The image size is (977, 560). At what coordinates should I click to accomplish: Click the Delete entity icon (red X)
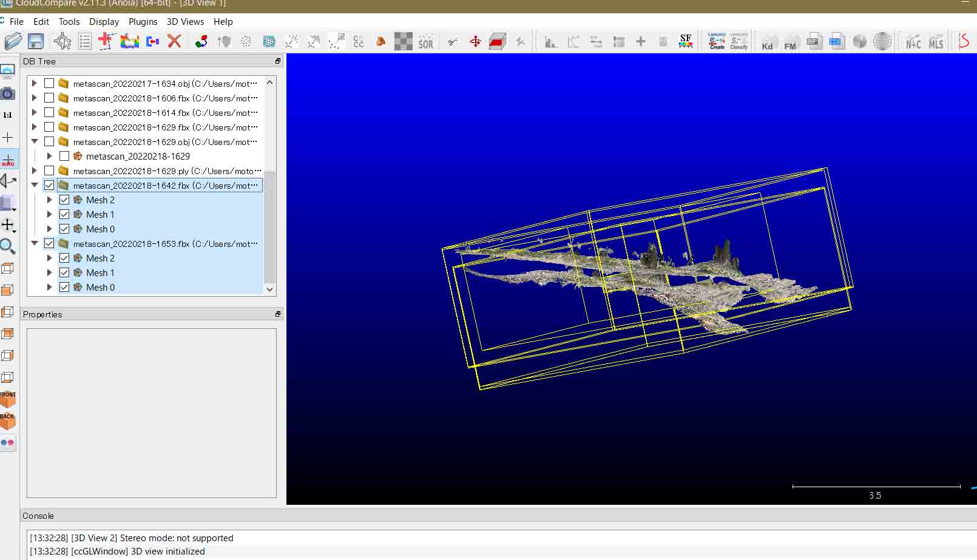175,41
